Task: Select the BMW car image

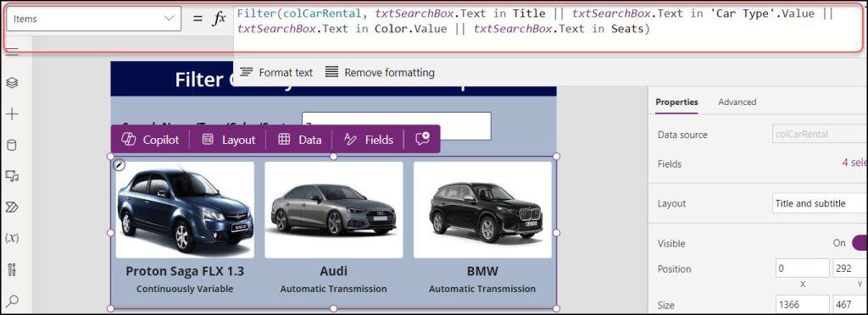Action: tap(482, 210)
